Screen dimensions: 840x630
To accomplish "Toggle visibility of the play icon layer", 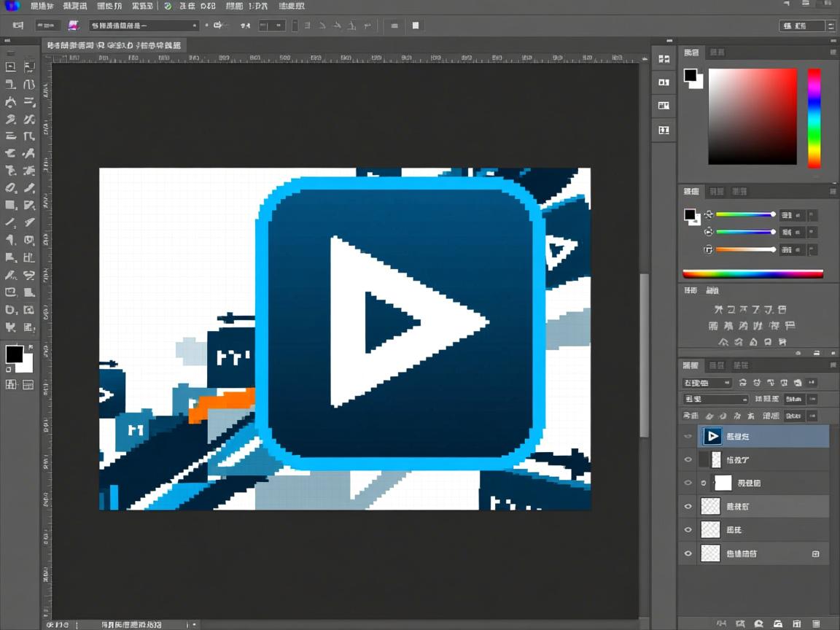I will pyautogui.click(x=688, y=436).
